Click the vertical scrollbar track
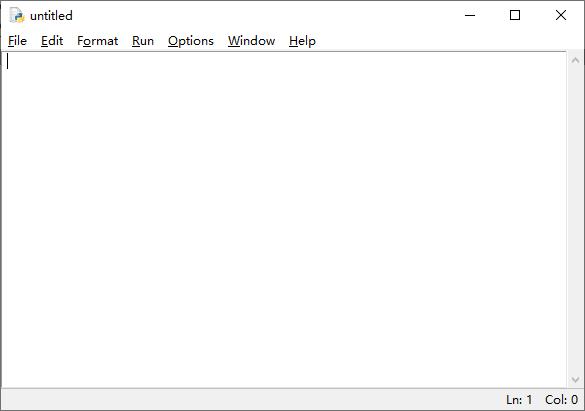The width and height of the screenshot is (585, 411). pos(575,220)
